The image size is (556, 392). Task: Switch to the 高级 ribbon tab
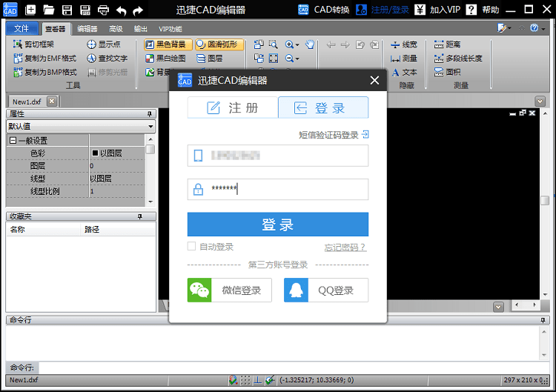point(116,29)
